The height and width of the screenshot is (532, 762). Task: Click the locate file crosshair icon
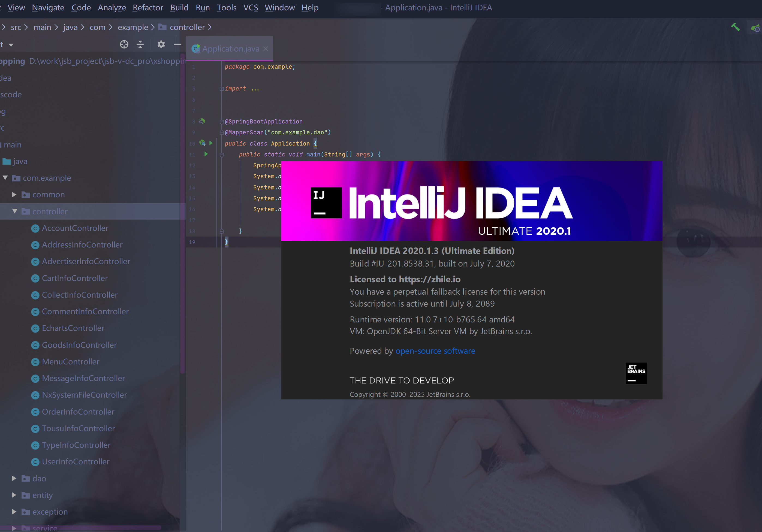124,44
